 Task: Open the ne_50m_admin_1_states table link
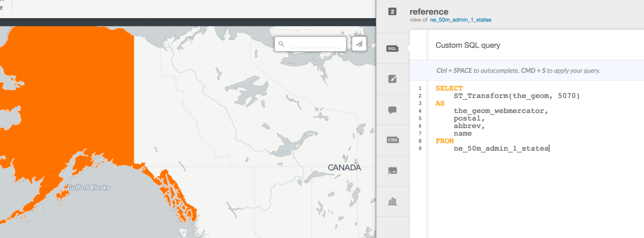pos(460,20)
